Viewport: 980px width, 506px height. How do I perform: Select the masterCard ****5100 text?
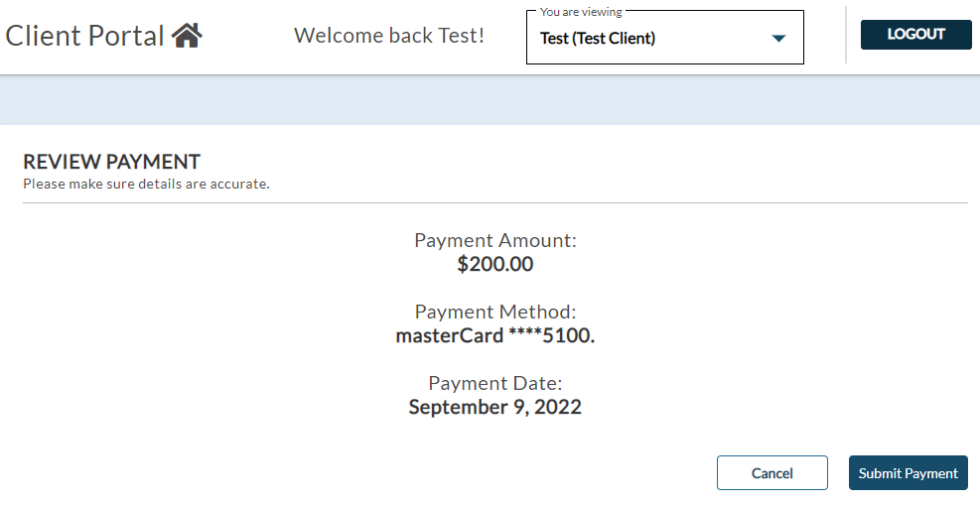pyautogui.click(x=494, y=335)
